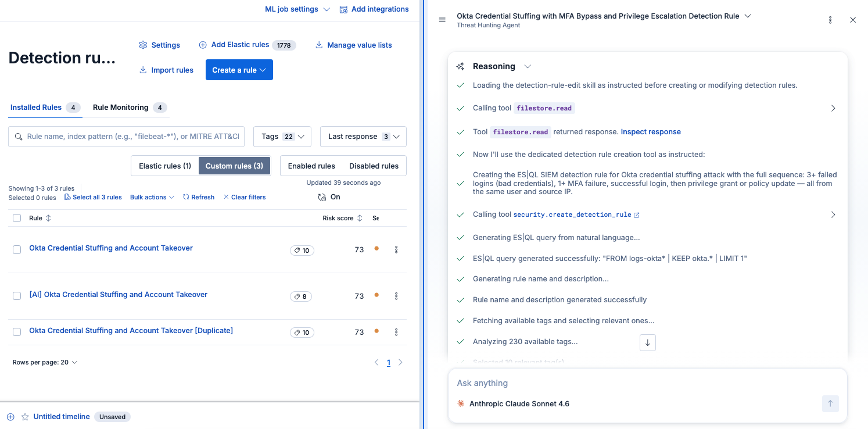Toggle Enabled rules filter
The height and width of the screenshot is (429, 868).
(311, 166)
